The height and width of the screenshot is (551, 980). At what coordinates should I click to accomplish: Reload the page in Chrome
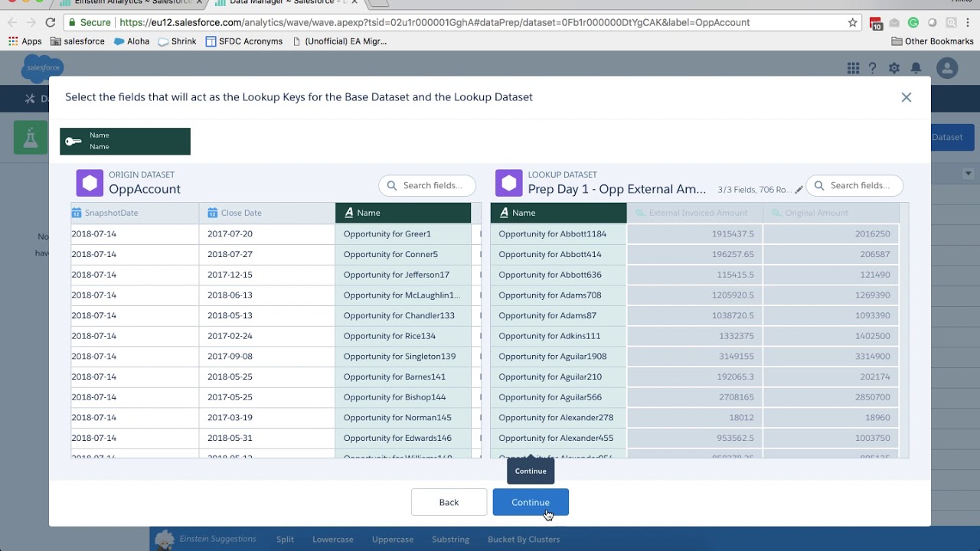[50, 22]
